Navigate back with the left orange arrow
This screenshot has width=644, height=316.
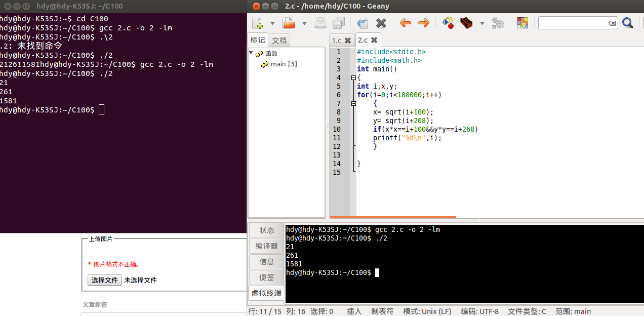(405, 23)
